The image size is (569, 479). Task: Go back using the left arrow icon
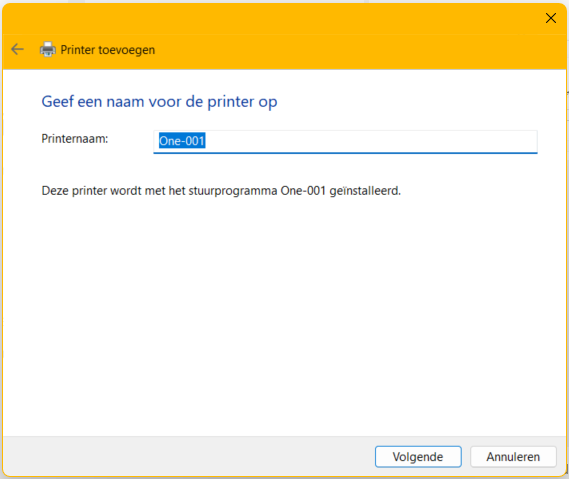pyautogui.click(x=17, y=49)
